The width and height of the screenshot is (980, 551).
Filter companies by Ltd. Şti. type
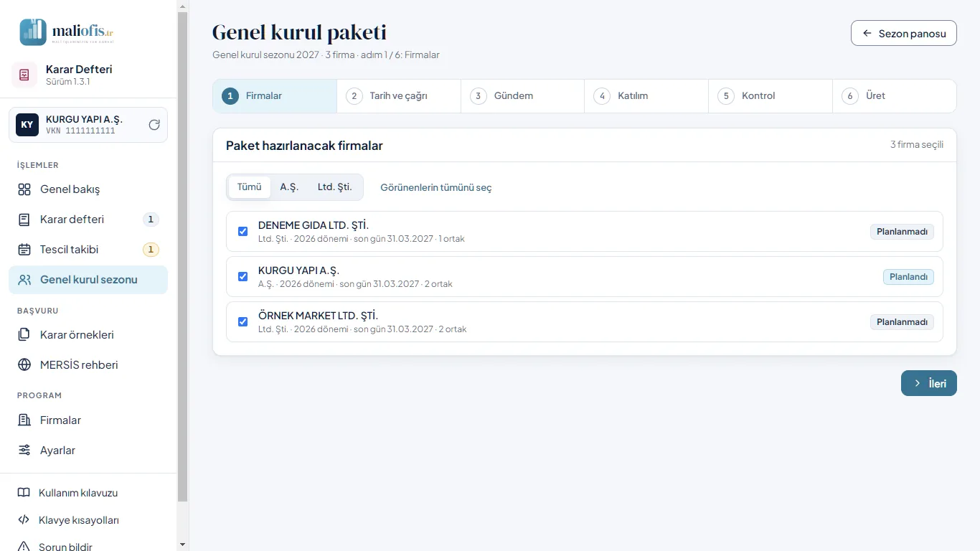[x=335, y=187]
